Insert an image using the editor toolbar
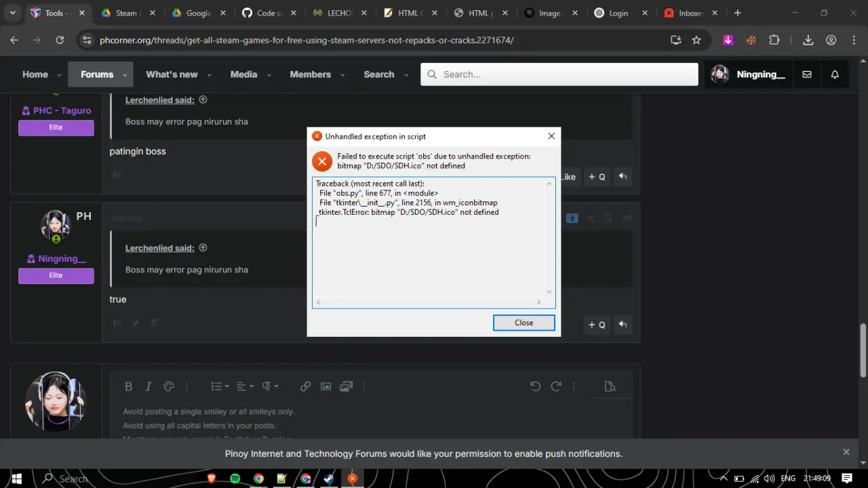The height and width of the screenshot is (488, 868). coord(326,386)
